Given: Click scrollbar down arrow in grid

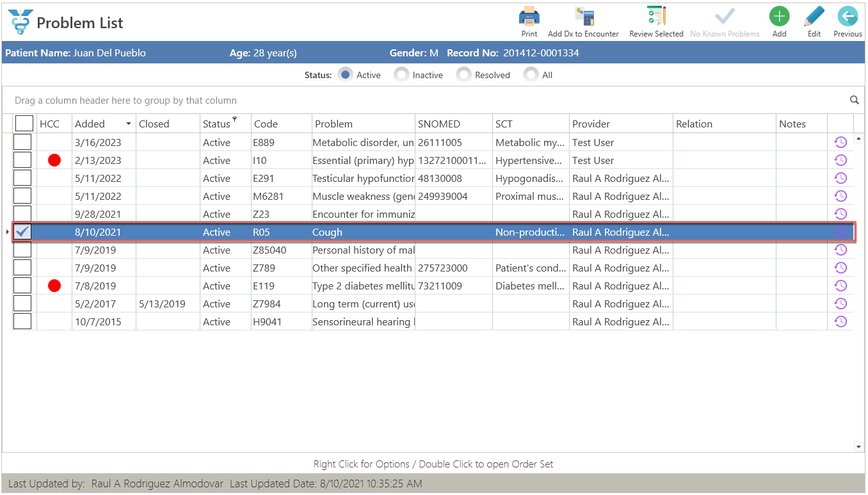Looking at the screenshot, I should pyautogui.click(x=858, y=446).
